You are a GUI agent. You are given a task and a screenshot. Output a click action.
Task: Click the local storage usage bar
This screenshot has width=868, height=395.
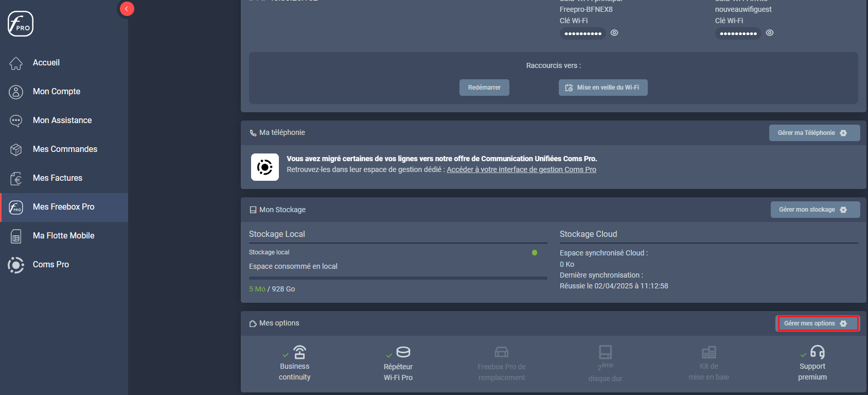[398, 278]
